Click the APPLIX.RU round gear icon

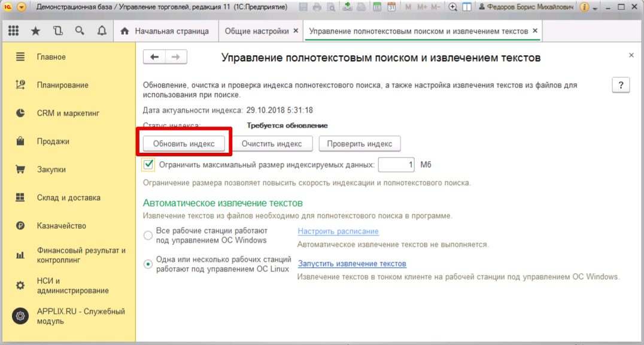tap(20, 316)
